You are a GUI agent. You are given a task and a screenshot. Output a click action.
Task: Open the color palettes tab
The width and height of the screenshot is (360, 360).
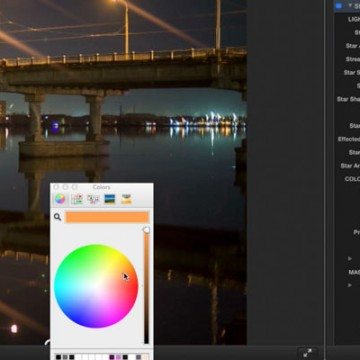(93, 199)
